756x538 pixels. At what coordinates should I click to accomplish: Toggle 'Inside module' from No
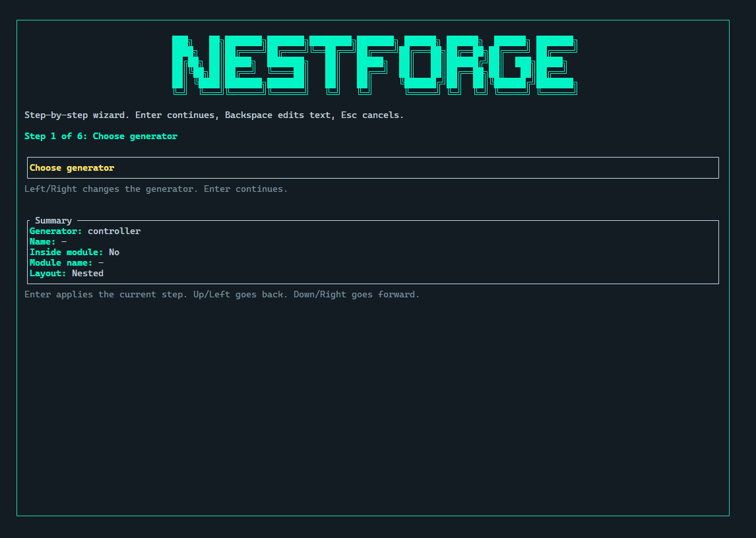click(x=114, y=252)
